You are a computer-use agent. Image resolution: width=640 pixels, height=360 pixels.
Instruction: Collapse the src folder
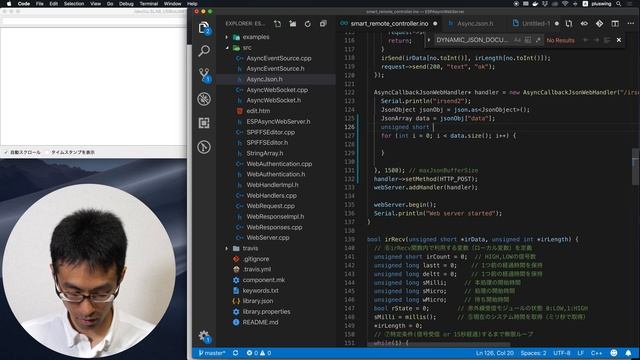(x=227, y=48)
